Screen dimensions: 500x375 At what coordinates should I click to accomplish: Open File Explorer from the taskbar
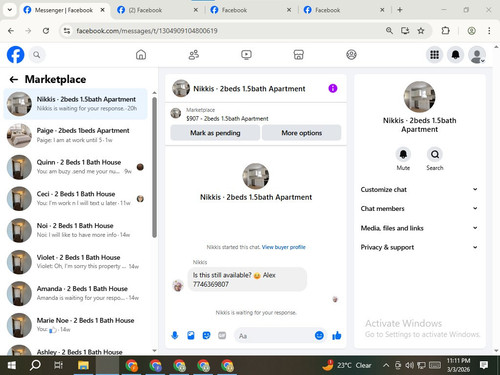(83, 365)
